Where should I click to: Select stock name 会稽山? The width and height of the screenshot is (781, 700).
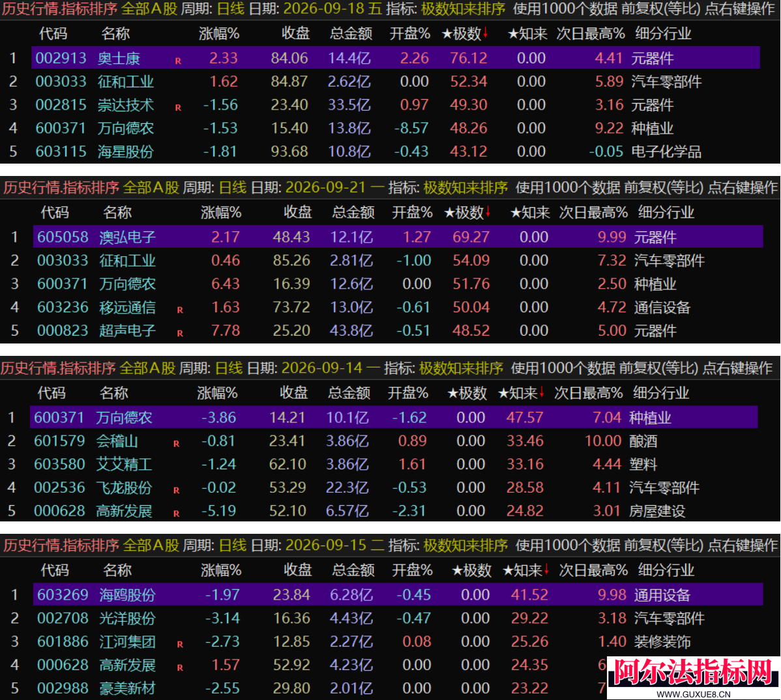(117, 441)
